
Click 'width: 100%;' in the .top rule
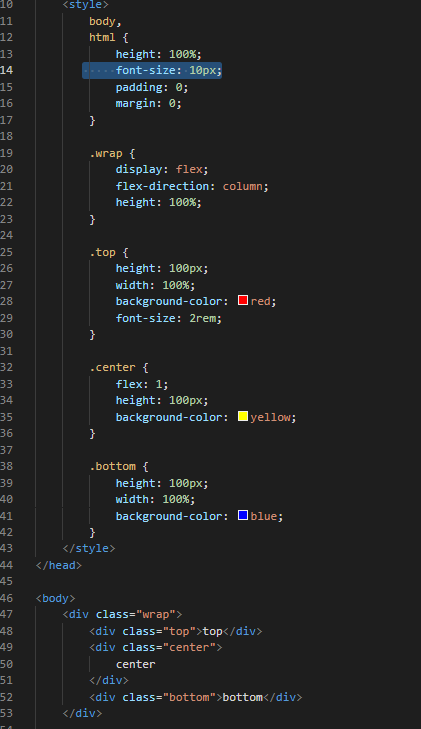point(156,285)
